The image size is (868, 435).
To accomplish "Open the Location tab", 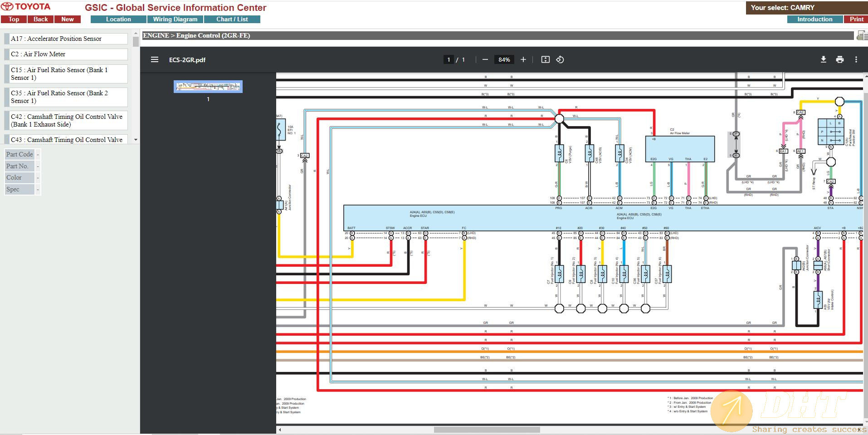I will click(118, 19).
